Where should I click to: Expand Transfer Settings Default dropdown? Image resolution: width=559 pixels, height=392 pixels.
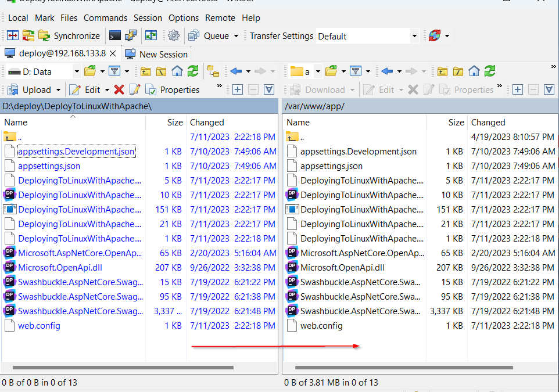(x=414, y=36)
